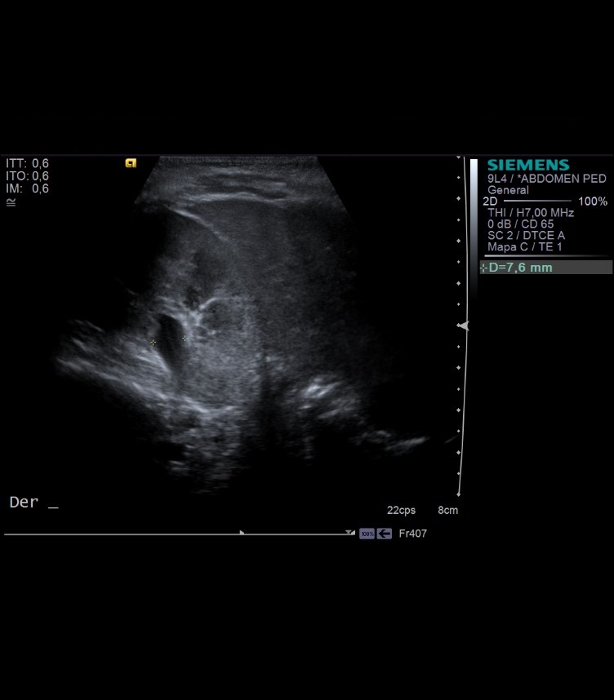Viewport: 614px width, 700px height.
Task: Click the 22cps frame rate label
Action: (x=401, y=510)
